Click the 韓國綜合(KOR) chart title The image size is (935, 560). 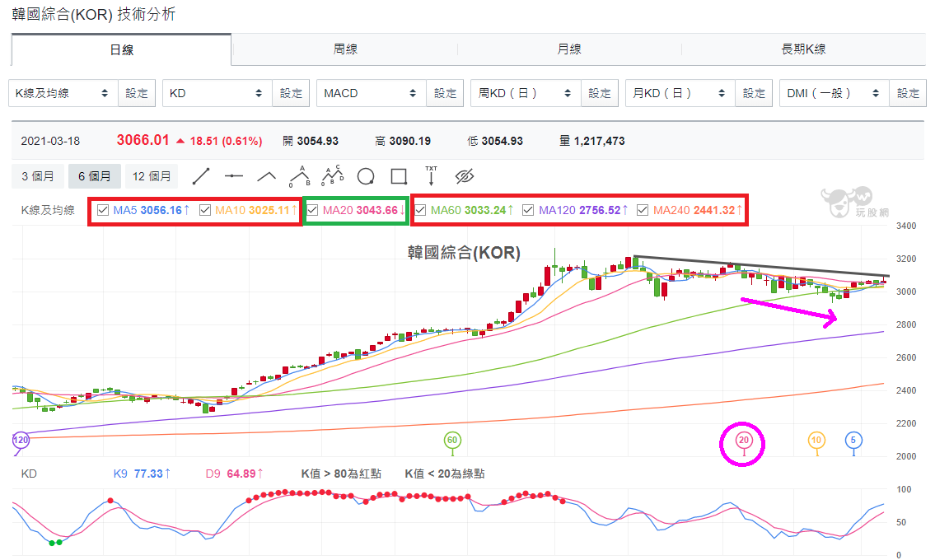coord(464,253)
